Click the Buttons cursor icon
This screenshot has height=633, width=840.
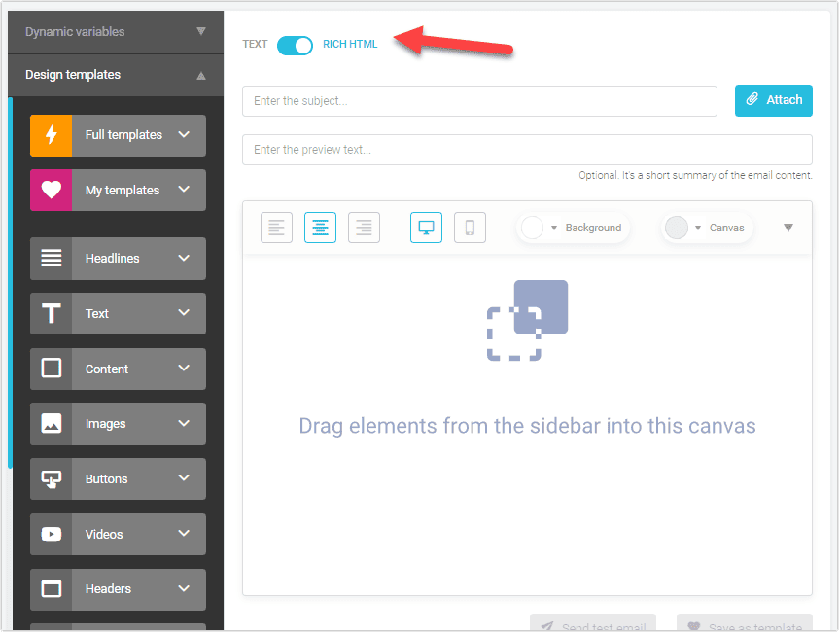(51, 479)
